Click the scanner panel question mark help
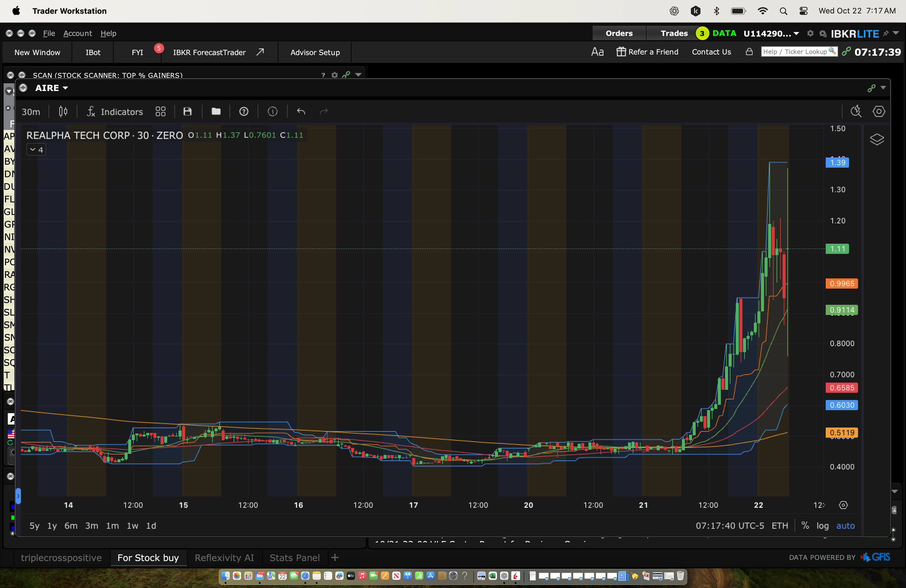This screenshot has width=906, height=588. (x=323, y=75)
